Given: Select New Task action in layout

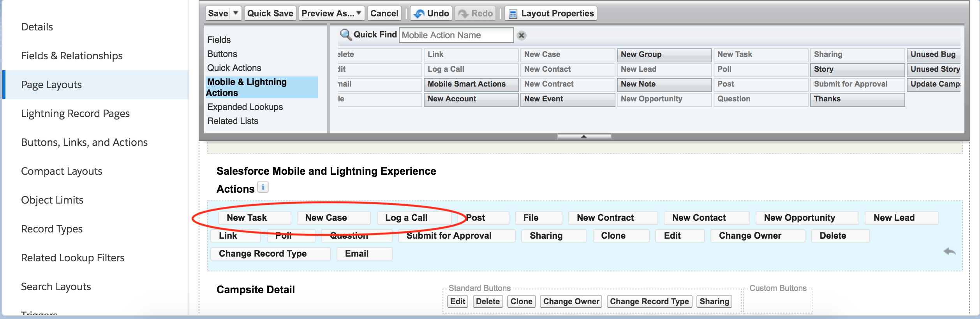Looking at the screenshot, I should [255, 218].
